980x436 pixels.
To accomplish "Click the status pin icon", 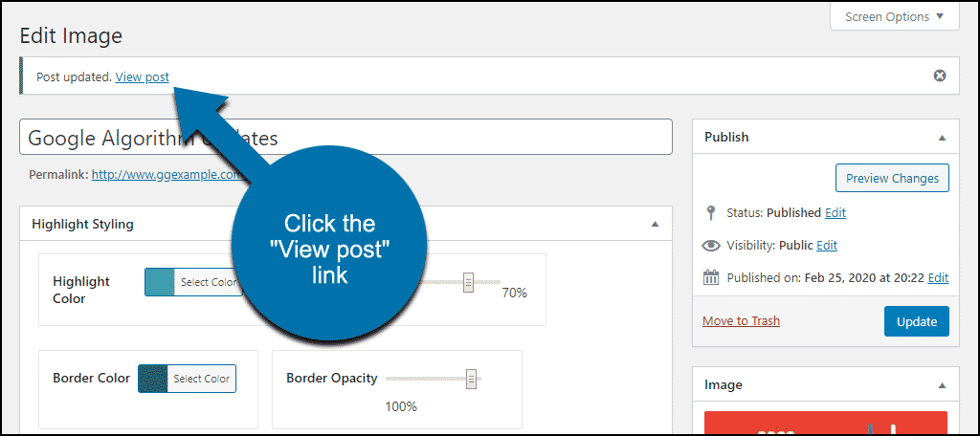I will (x=711, y=213).
